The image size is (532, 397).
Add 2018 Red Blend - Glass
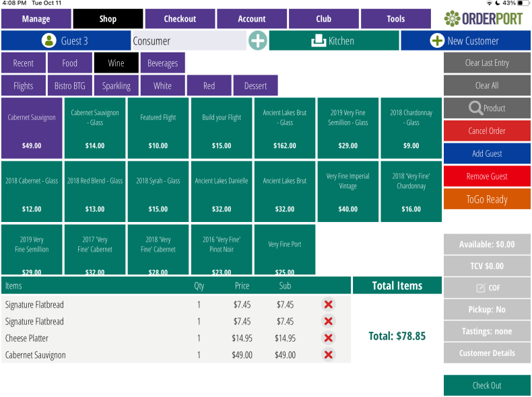(x=95, y=192)
